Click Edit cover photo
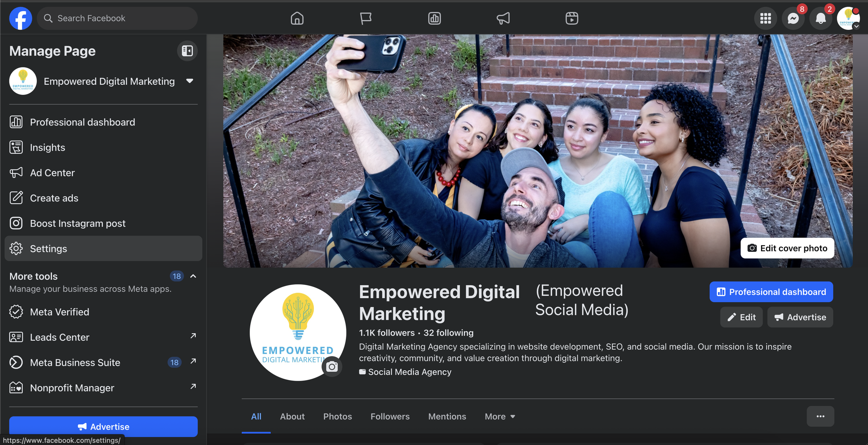Viewport: 868px width, 445px height. point(788,248)
